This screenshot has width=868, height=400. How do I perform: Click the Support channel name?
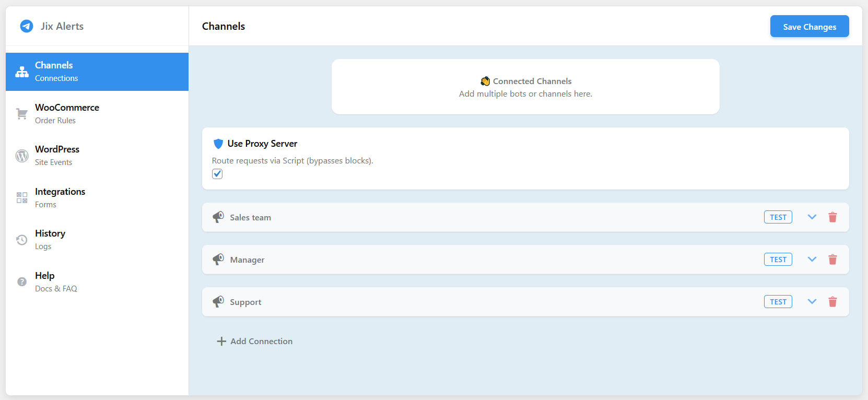tap(245, 302)
